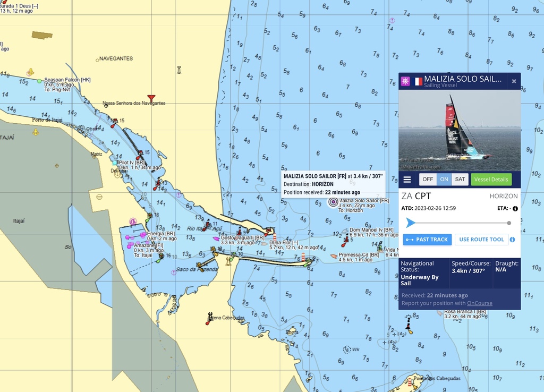Click the NAVEGANTES town label
The height and width of the screenshot is (392, 544).
pyautogui.click(x=116, y=58)
